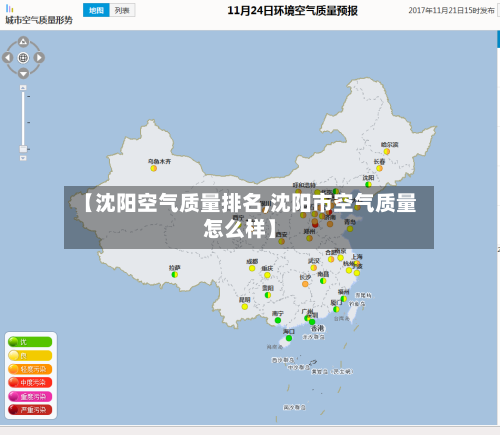The image size is (500, 435).
Task: Zoom out using the slider's bottom button
Action: (23, 158)
